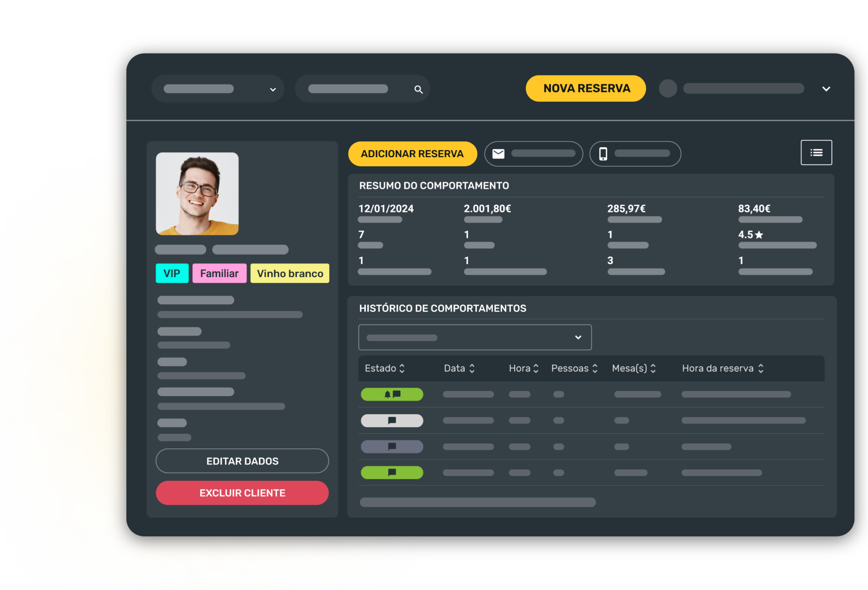Screen dimensions: 868x590
Task: Sort table by Estado column
Action: (x=402, y=368)
